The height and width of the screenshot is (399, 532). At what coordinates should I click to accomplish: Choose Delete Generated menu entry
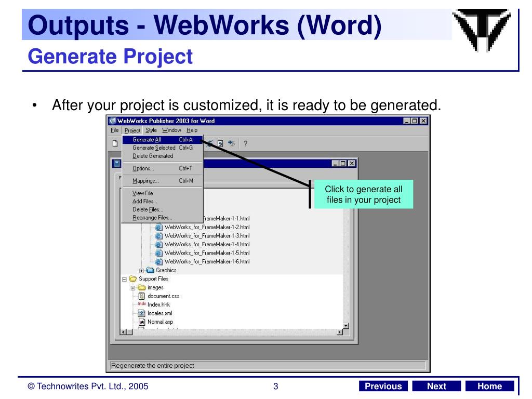[x=163, y=156]
